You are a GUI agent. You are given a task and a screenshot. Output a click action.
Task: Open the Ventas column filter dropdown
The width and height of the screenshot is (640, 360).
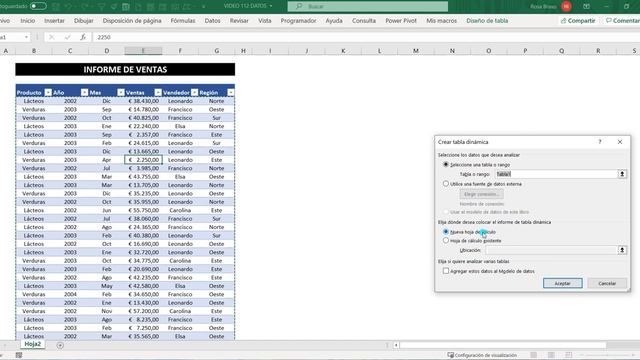158,93
